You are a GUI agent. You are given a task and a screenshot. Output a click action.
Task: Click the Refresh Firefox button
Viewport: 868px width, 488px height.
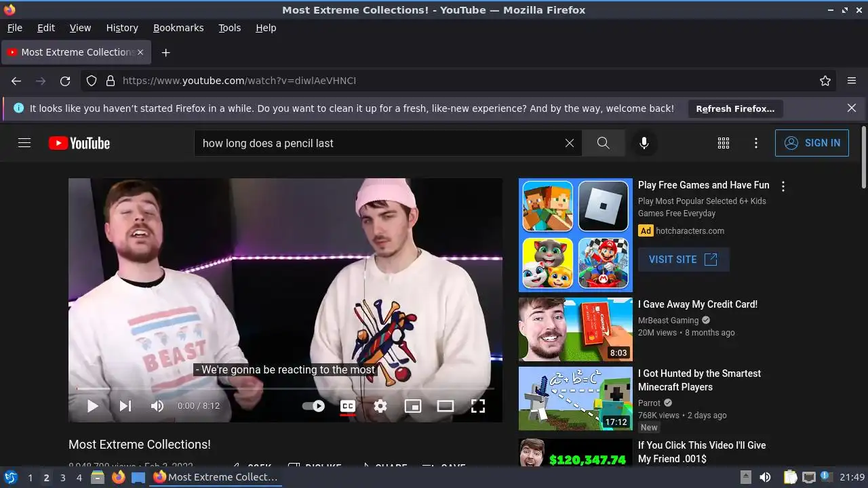735,108
